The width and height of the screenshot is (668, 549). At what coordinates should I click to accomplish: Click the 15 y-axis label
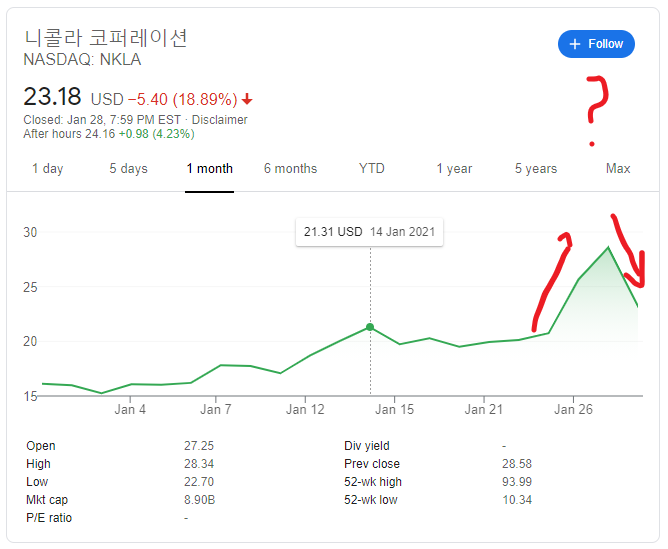tap(30, 397)
